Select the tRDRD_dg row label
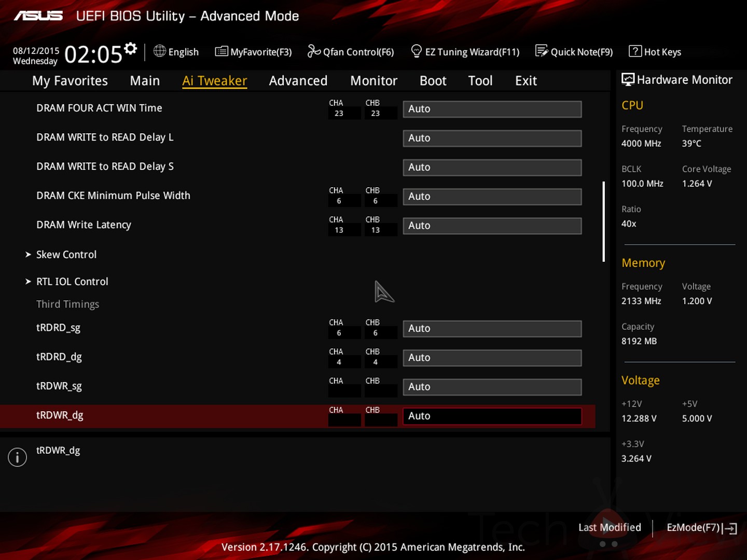Screen dimensions: 747x560 click(59, 357)
